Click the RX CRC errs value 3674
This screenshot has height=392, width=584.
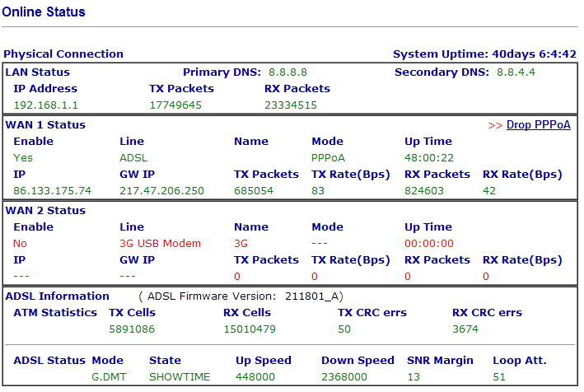[x=465, y=329]
